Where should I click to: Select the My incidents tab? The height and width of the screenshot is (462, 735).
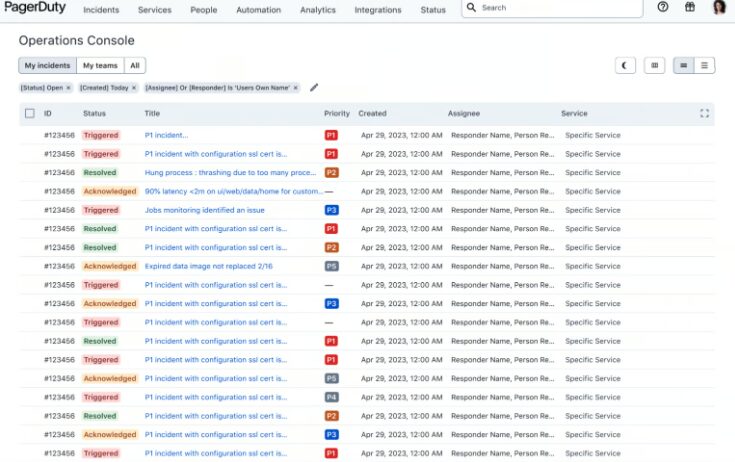pos(47,66)
